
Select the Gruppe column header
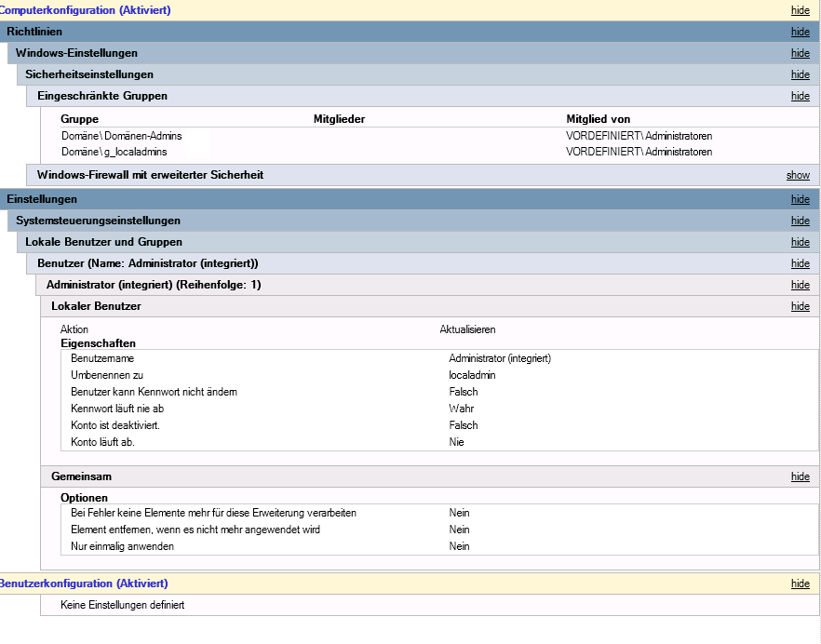(x=80, y=119)
